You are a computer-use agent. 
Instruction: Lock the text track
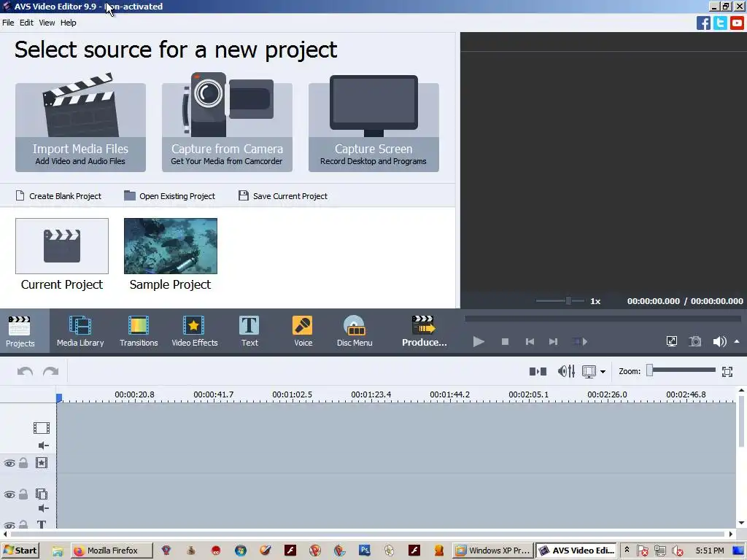point(23,525)
